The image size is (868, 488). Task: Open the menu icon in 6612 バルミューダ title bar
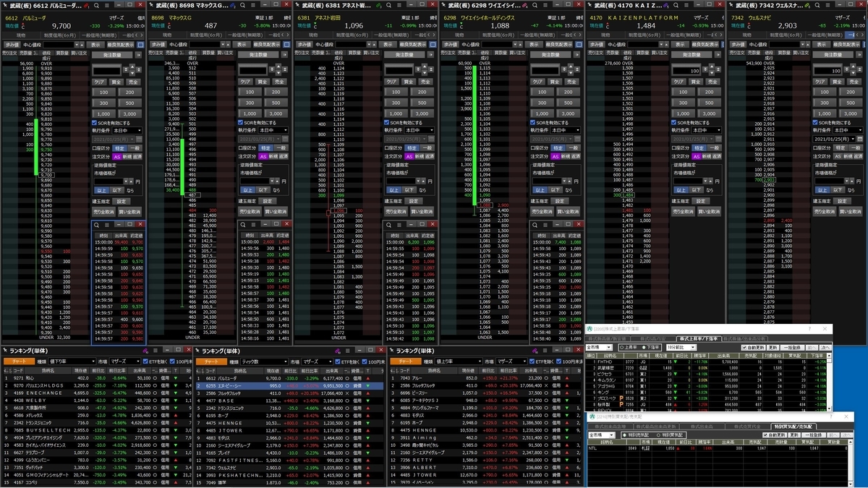(107, 5)
